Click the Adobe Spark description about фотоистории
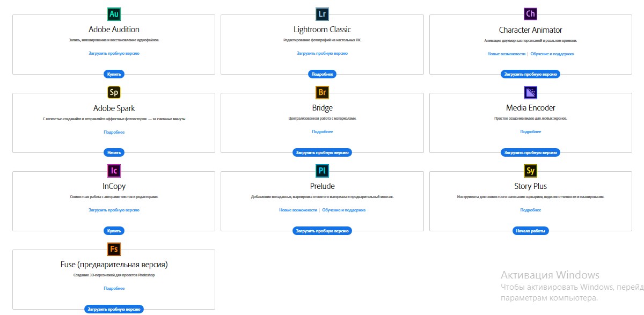This screenshot has height=315, width=644. [114, 119]
